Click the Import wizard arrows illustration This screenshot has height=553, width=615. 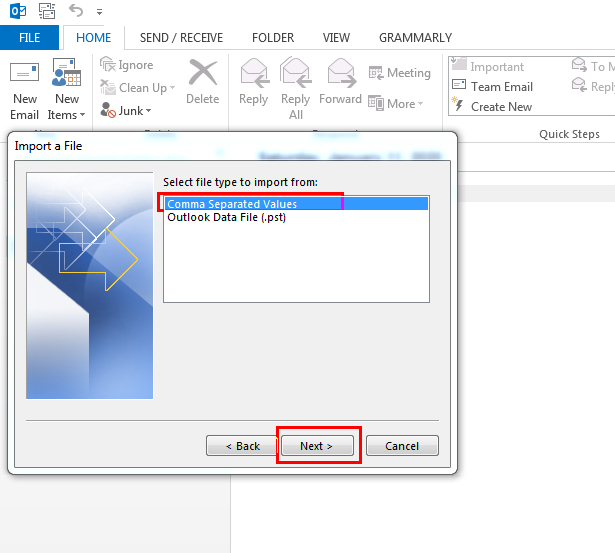(x=90, y=286)
